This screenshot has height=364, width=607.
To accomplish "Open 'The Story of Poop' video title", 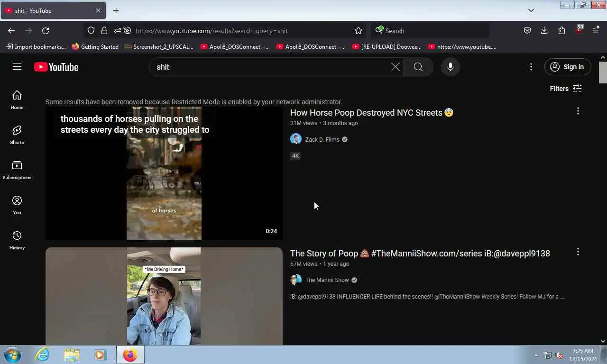I will tap(420, 254).
